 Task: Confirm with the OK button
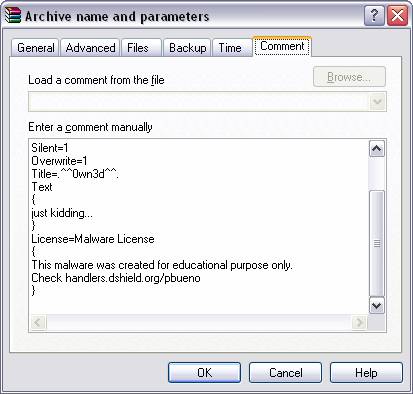coord(204,372)
